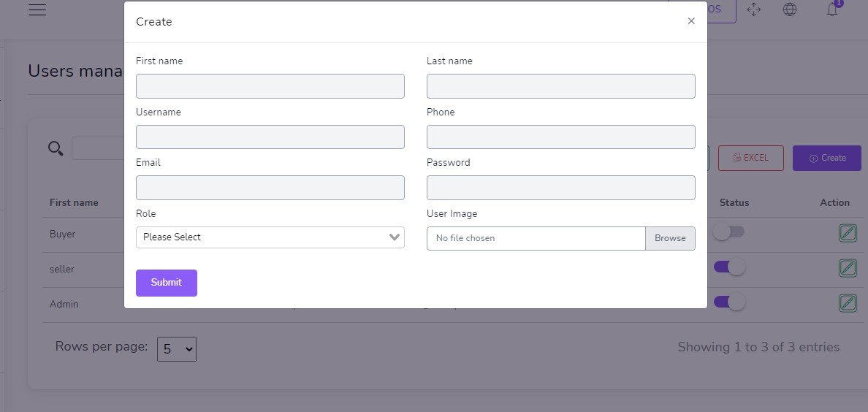Edit the seller row pencil icon
Image resolution: width=868 pixels, height=412 pixels.
(848, 268)
